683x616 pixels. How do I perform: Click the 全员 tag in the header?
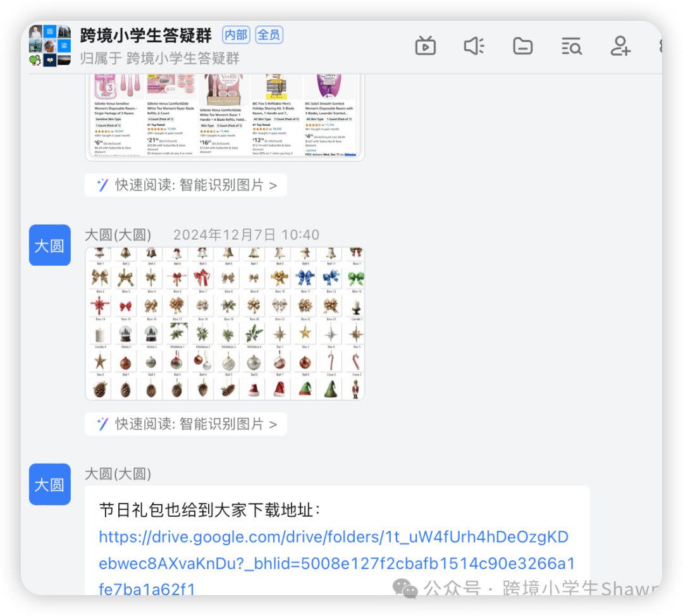tap(269, 35)
